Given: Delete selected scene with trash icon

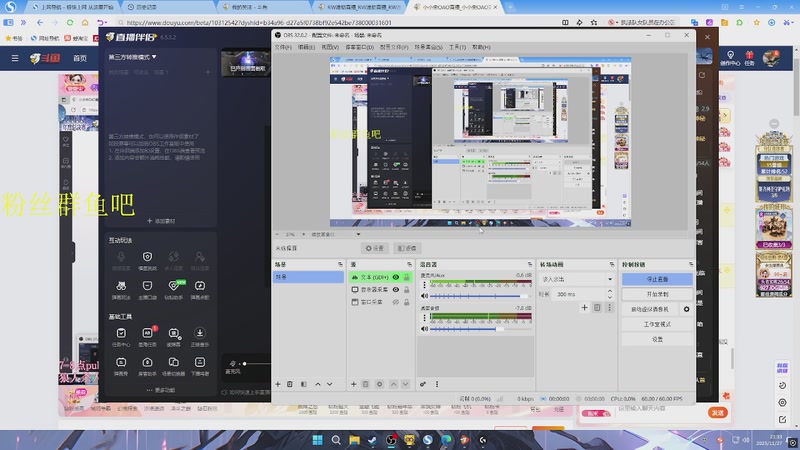Looking at the screenshot, I should click(x=290, y=384).
